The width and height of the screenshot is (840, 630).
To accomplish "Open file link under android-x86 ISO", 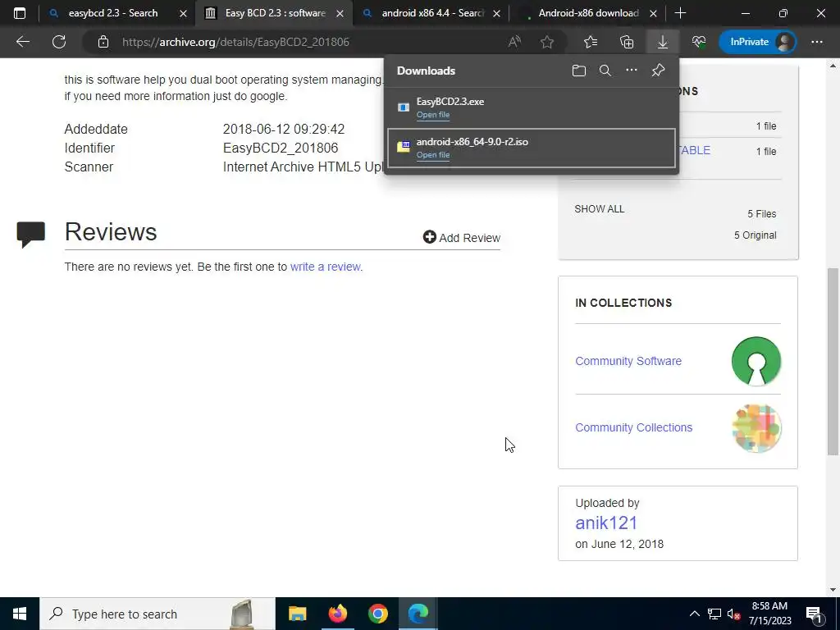I will (433, 155).
